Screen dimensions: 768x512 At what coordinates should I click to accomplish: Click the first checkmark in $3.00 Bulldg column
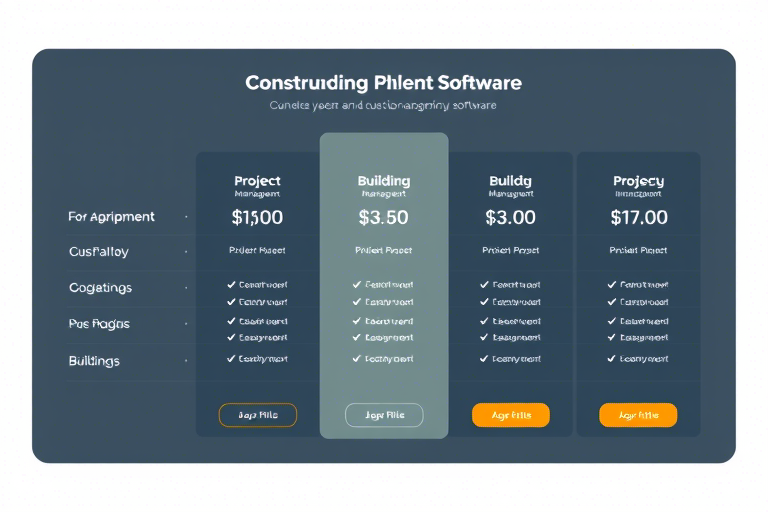pyautogui.click(x=484, y=284)
